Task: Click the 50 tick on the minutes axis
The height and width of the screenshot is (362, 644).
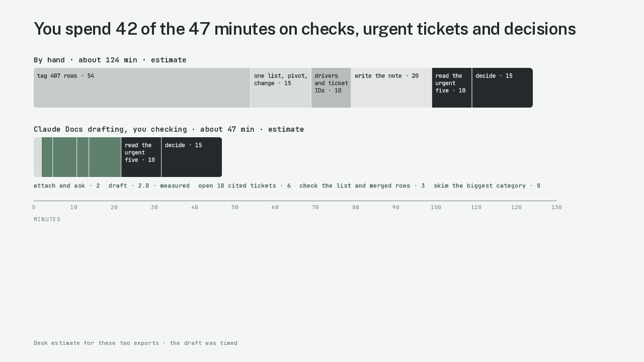Action: (x=235, y=207)
